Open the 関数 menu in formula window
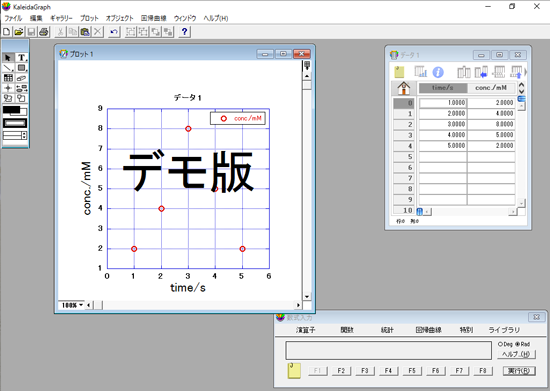The image size is (550, 391). point(347,330)
